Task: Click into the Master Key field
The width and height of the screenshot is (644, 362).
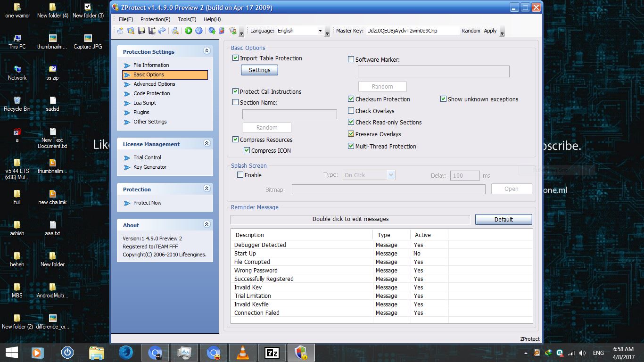Action: [412, 31]
